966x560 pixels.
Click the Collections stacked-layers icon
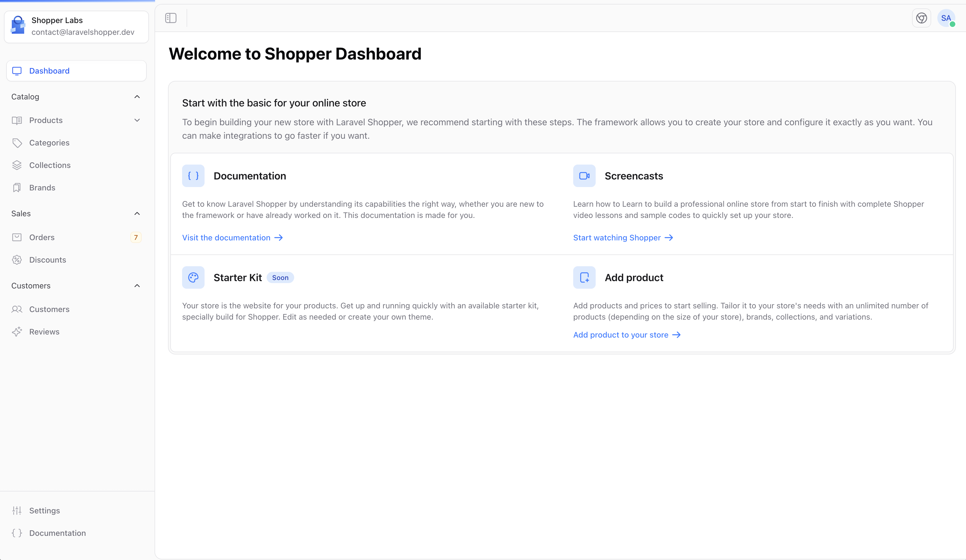coord(17,165)
